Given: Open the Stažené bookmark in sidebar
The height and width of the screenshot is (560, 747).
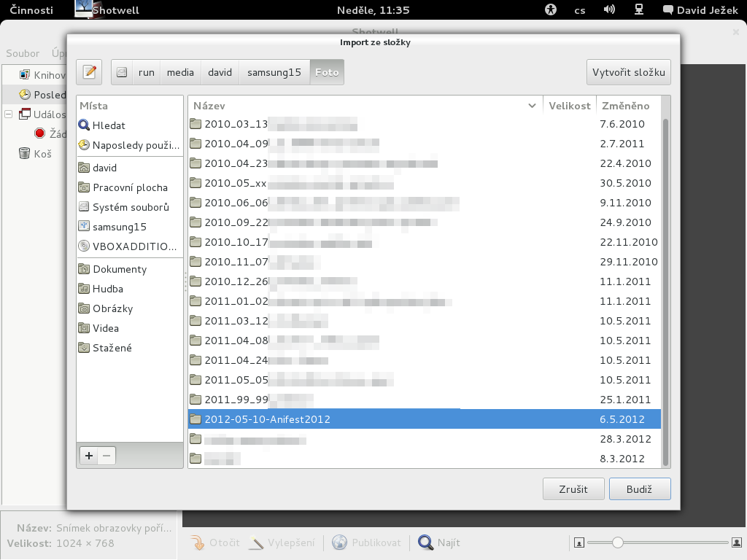Looking at the screenshot, I should point(130,348).
